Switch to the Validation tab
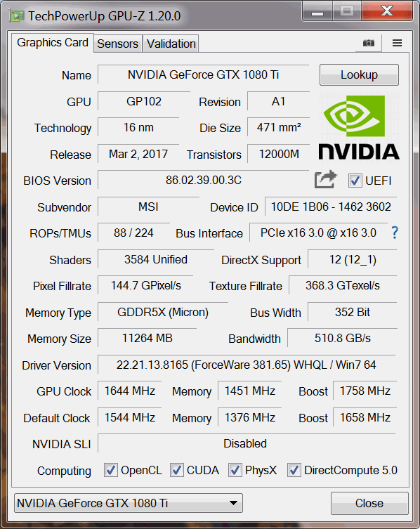Viewport: 420px width, 529px height. pos(171,44)
